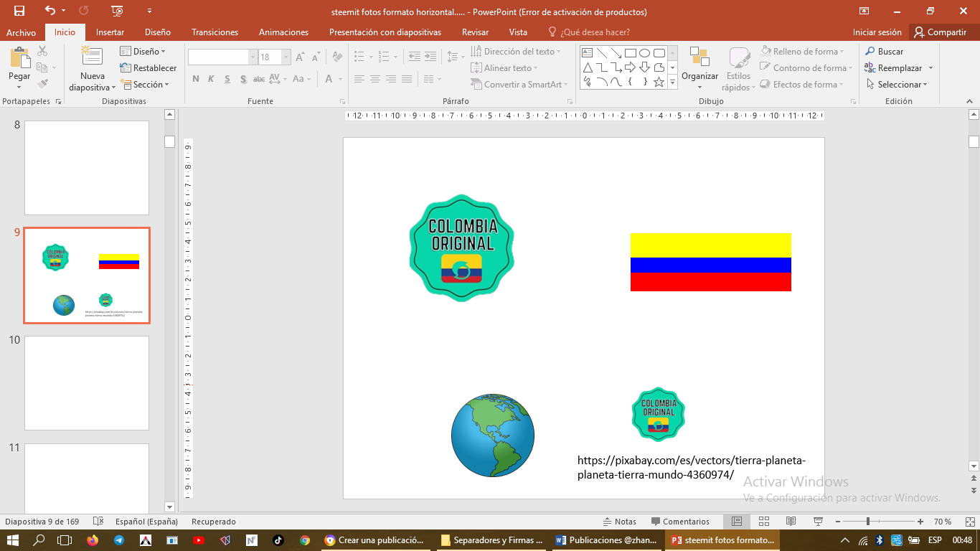Select slide 8 thumbnail
Image resolution: width=980 pixels, height=551 pixels.
coord(87,168)
